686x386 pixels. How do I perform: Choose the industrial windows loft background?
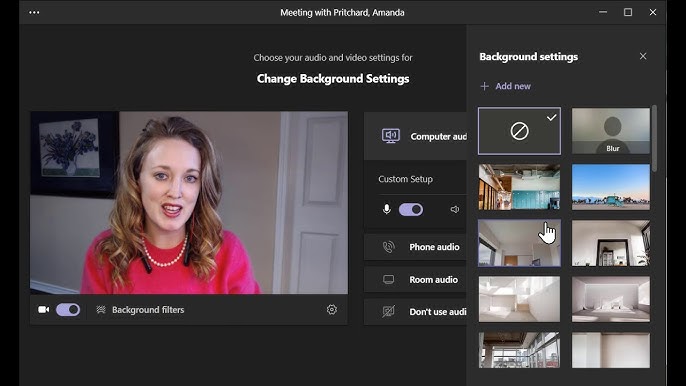coord(519,350)
